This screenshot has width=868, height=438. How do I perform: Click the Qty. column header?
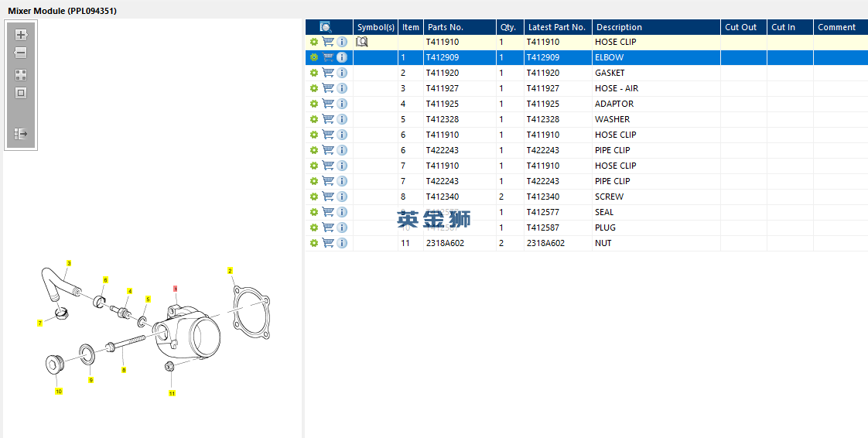[510, 27]
